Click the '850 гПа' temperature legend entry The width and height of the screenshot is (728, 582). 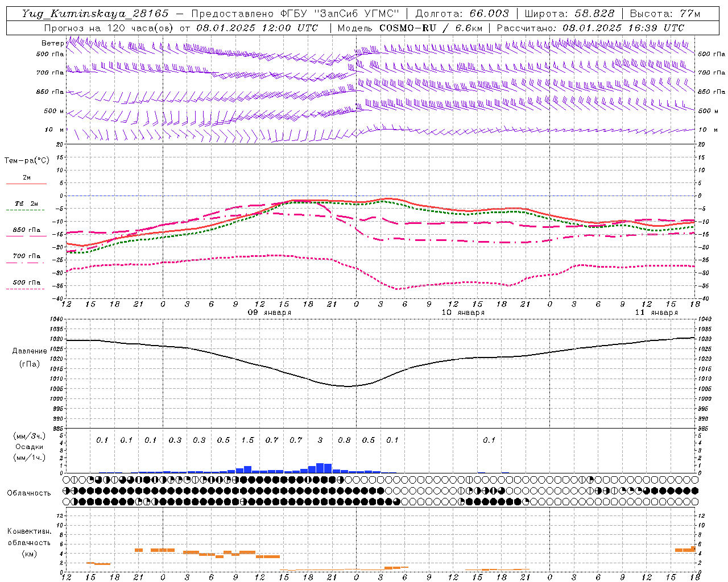point(27,230)
